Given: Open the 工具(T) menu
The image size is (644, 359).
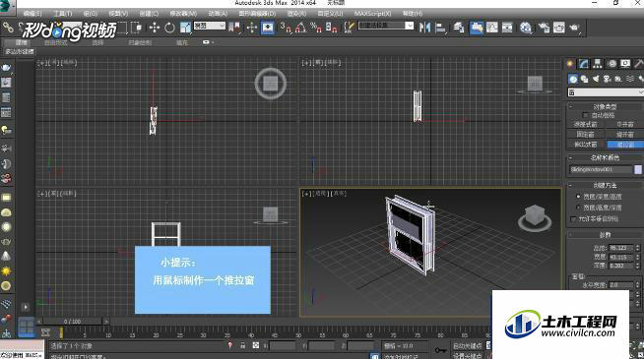Looking at the screenshot, I should (x=62, y=14).
